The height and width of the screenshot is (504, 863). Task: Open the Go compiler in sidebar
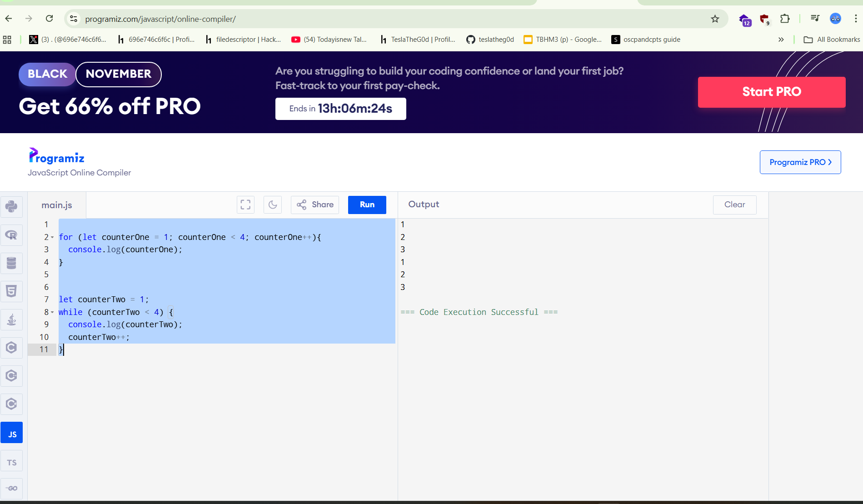(11, 488)
